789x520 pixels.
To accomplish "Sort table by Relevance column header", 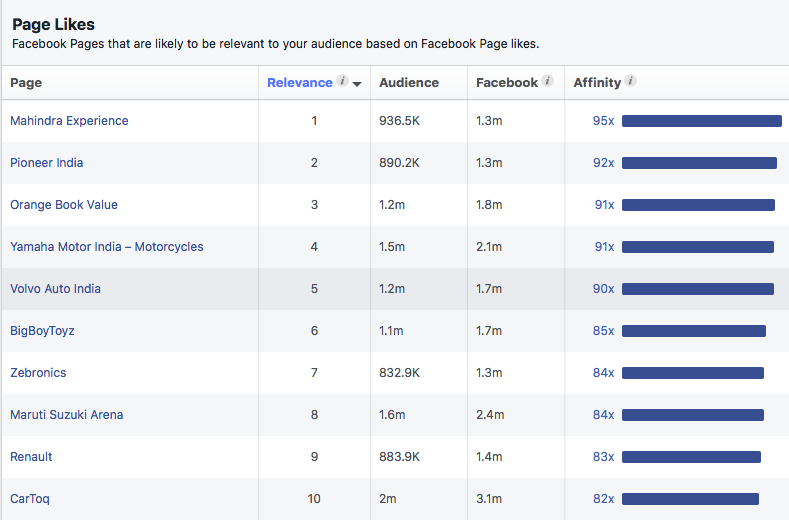I will pos(300,83).
